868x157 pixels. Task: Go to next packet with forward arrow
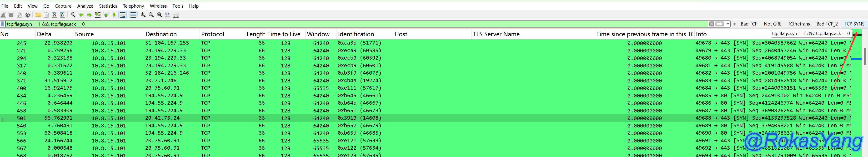(89, 15)
